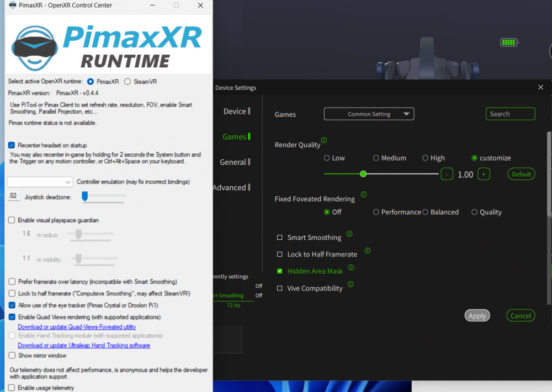Open the Common Setting games dropdown
Viewport: 552px width, 392px height.
(x=369, y=114)
